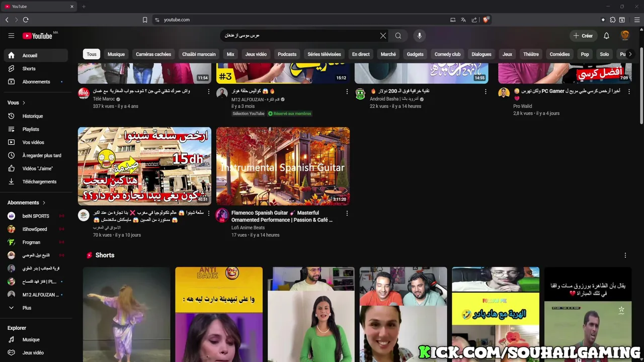Click the Android Basha channel avatar

[x=360, y=93]
